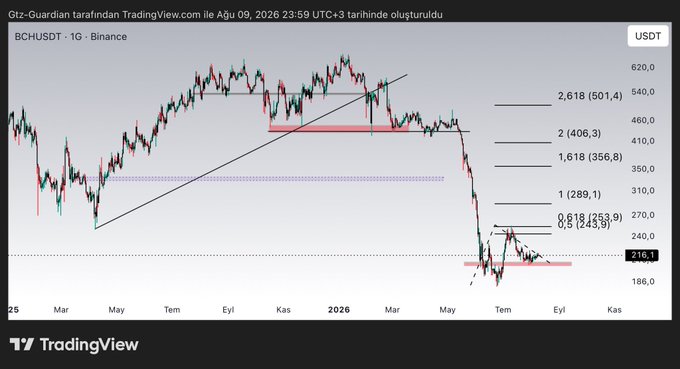Click the Tem label below the latest candles
This screenshot has height=369, width=680.
(x=503, y=310)
